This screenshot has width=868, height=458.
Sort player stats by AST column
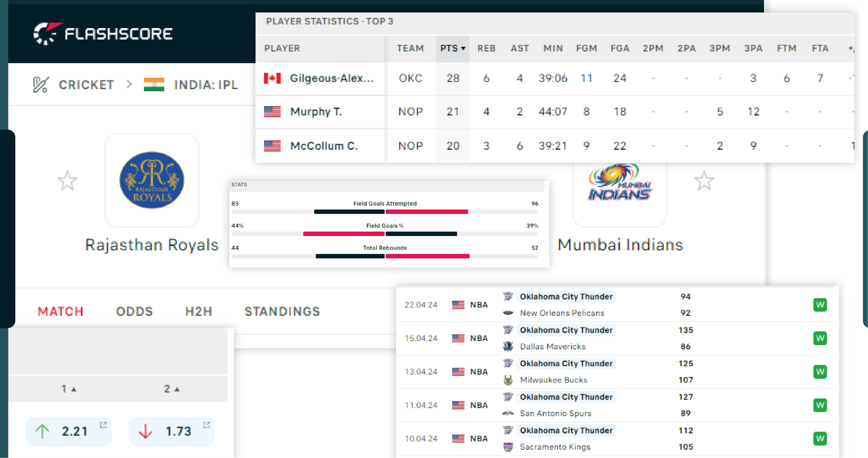520,49
